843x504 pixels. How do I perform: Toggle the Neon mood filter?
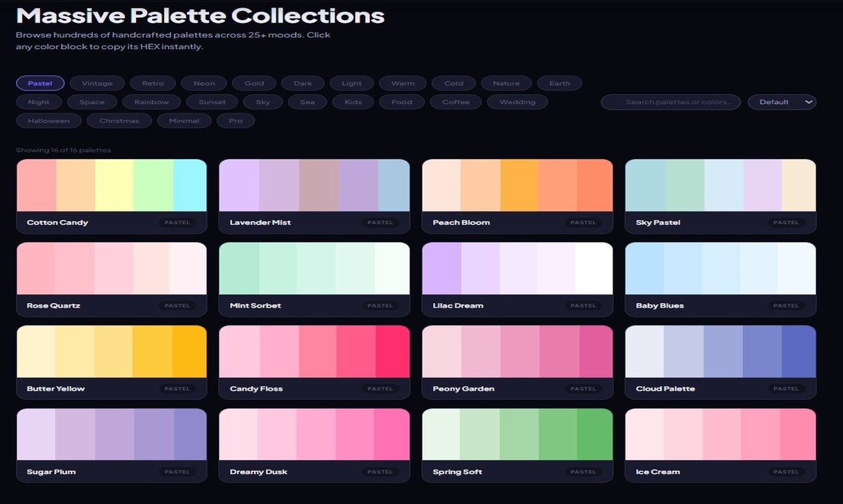click(x=203, y=83)
